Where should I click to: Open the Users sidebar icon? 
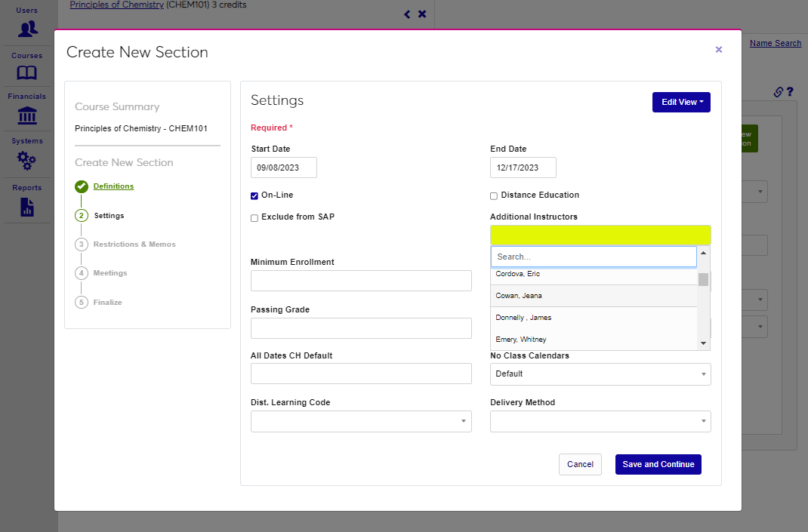27,29
